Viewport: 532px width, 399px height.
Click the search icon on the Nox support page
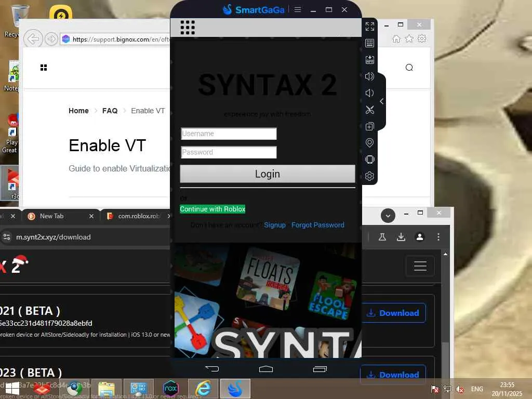tap(409, 68)
